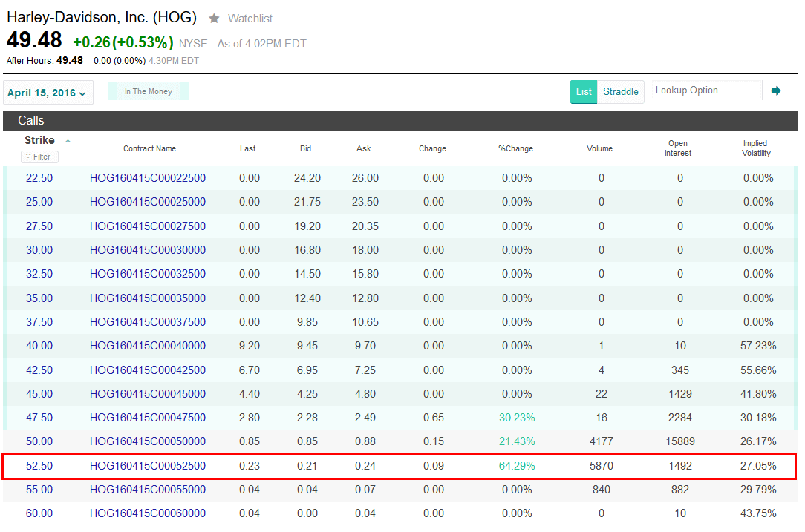Image resolution: width=805 pixels, height=532 pixels.
Task: Focus the Lookup Option field
Action: coord(706,91)
